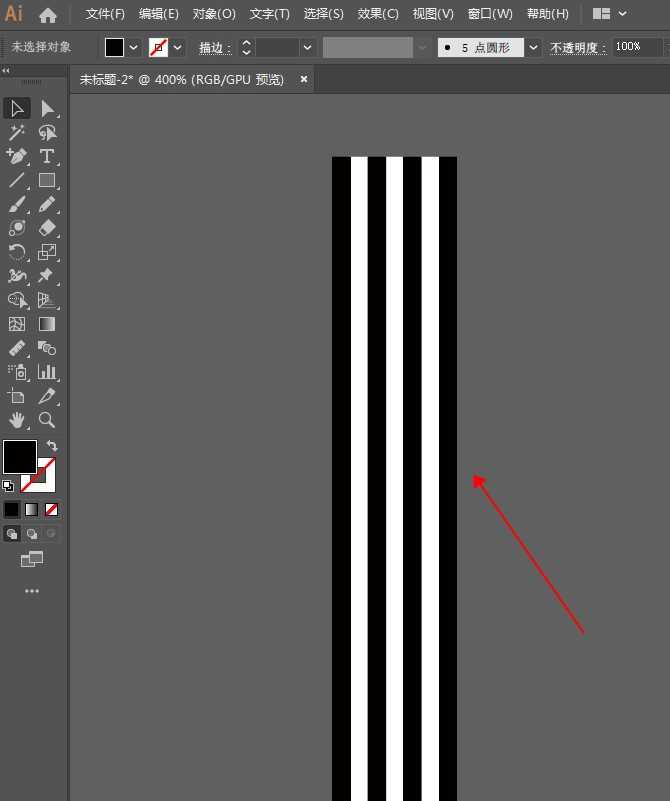Click the 不透明度 label link
Viewport: 670px width, 801px height.
[x=578, y=47]
